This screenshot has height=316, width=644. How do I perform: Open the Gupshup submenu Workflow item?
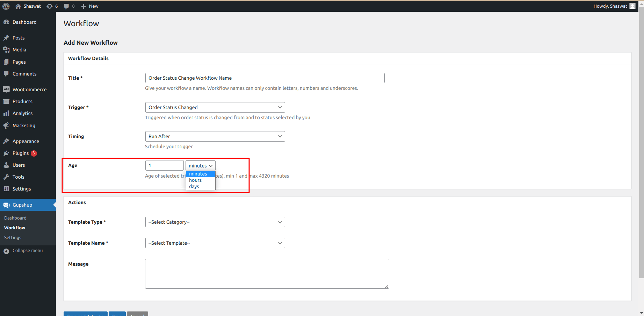(x=15, y=228)
